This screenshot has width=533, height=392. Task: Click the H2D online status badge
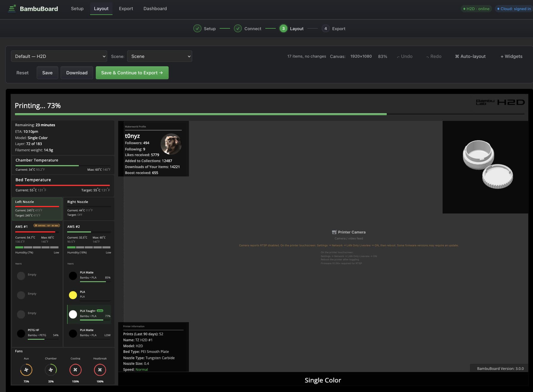(476, 9)
